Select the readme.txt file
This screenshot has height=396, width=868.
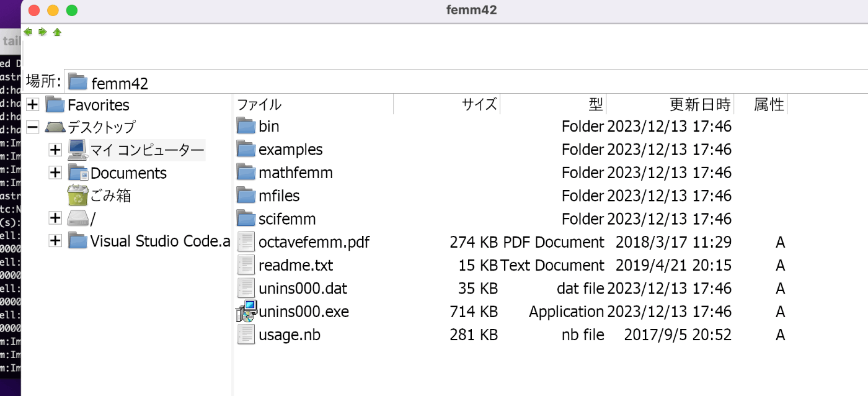tap(295, 266)
